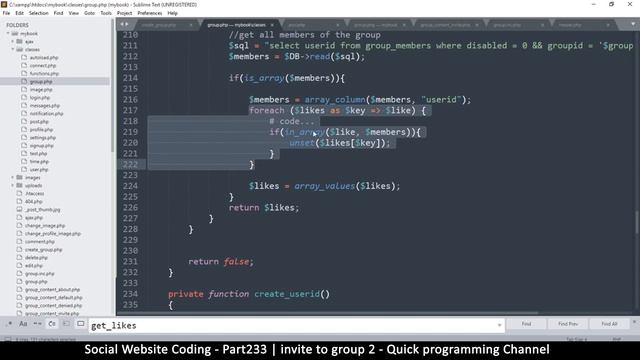Open the Goto menu
640x360 pixels.
(x=89, y=13)
